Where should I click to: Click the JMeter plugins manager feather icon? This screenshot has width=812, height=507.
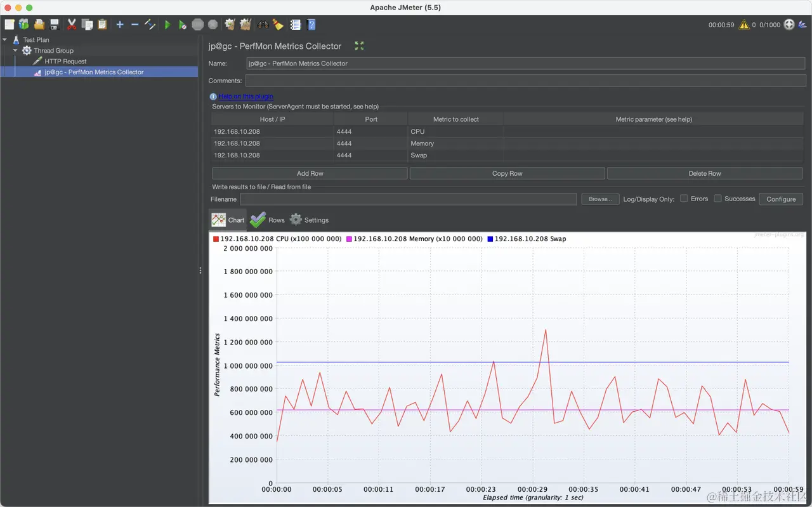(x=804, y=25)
